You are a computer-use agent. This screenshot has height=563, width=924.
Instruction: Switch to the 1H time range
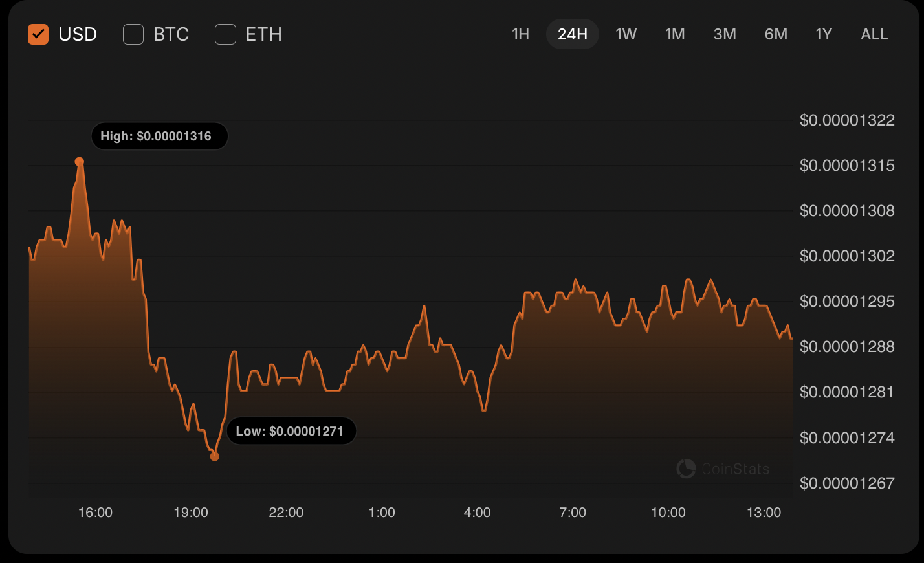[520, 34]
